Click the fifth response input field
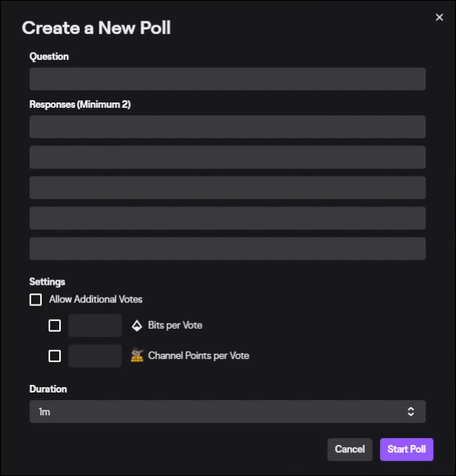The image size is (456, 476). tap(227, 248)
